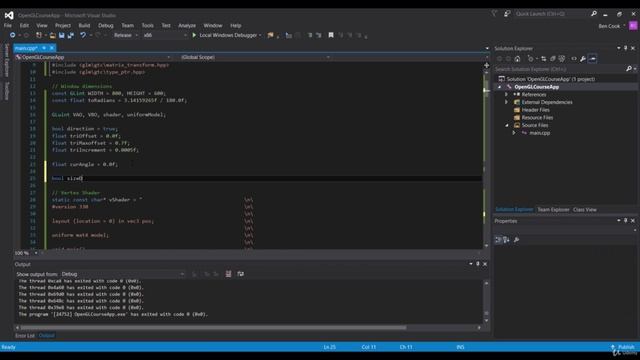Click the Undo icon
Viewport: 640px width, 360px height.
[83, 36]
